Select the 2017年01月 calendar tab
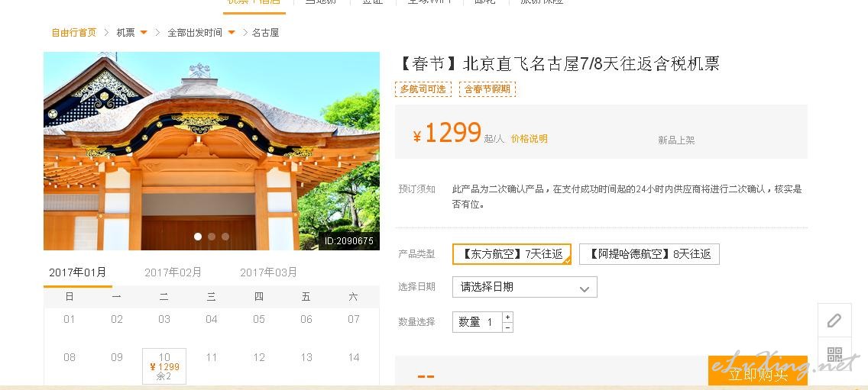868x390 pixels. [77, 272]
